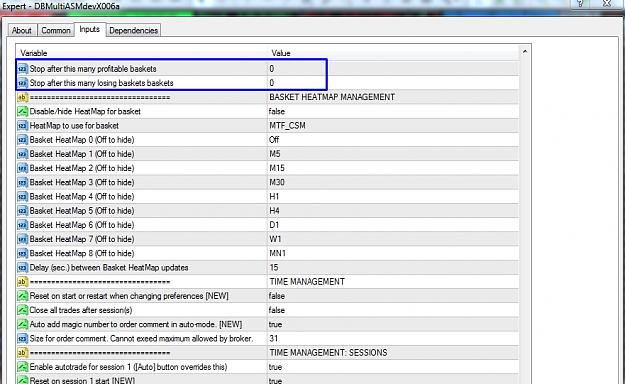Select TIME MANAGEMENT: SESSIONS value text
This screenshot has width=625, height=384.
tap(328, 352)
